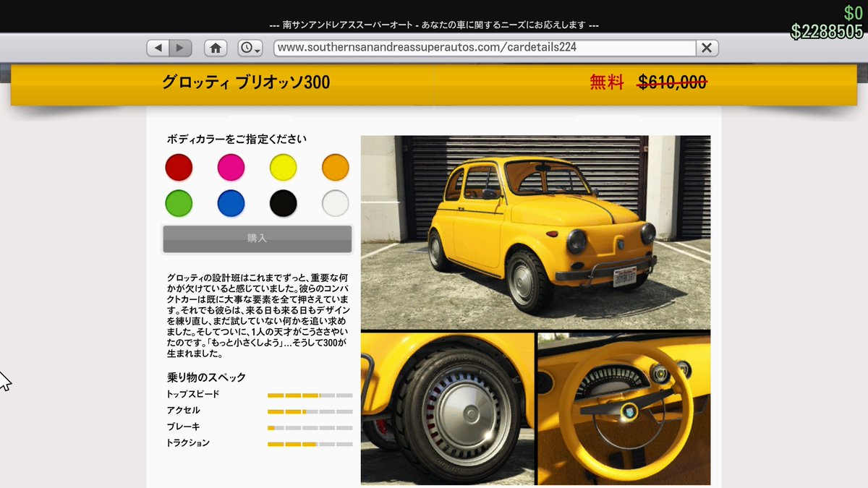
Task: Close the in-game browser with X
Action: click(x=707, y=48)
